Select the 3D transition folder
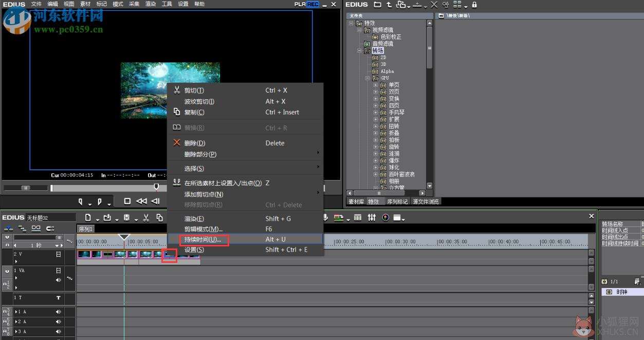The height and width of the screenshot is (340, 644). pos(379,64)
